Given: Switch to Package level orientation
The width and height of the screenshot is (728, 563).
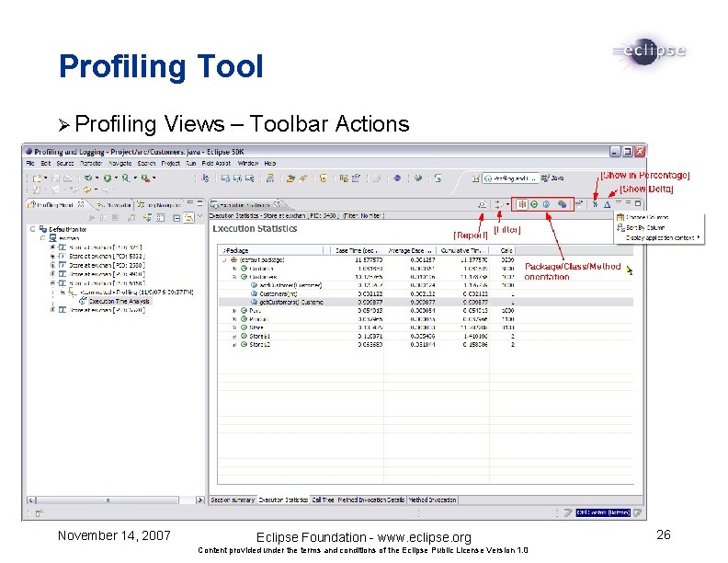Looking at the screenshot, I should pos(522,204).
